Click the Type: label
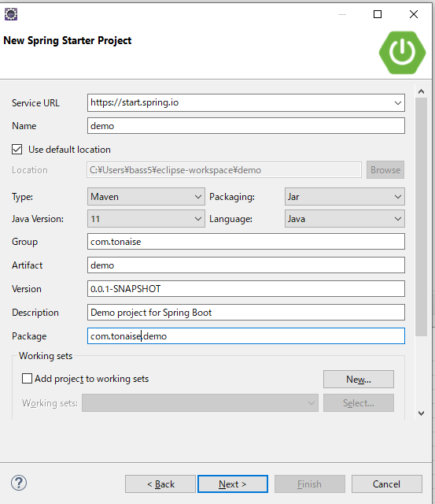Screen dimensions: 435x504 [x=23, y=197]
